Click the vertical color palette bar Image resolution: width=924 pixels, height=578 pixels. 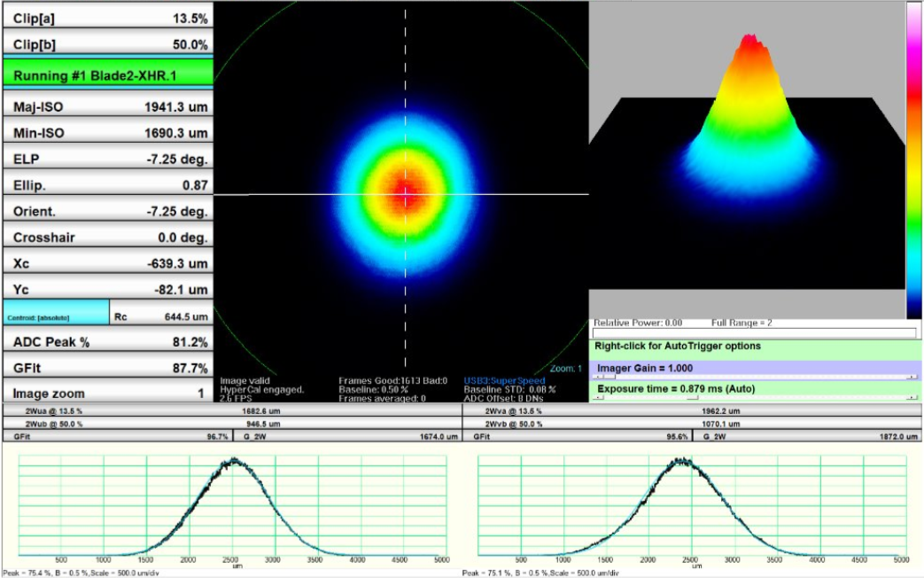point(915,160)
